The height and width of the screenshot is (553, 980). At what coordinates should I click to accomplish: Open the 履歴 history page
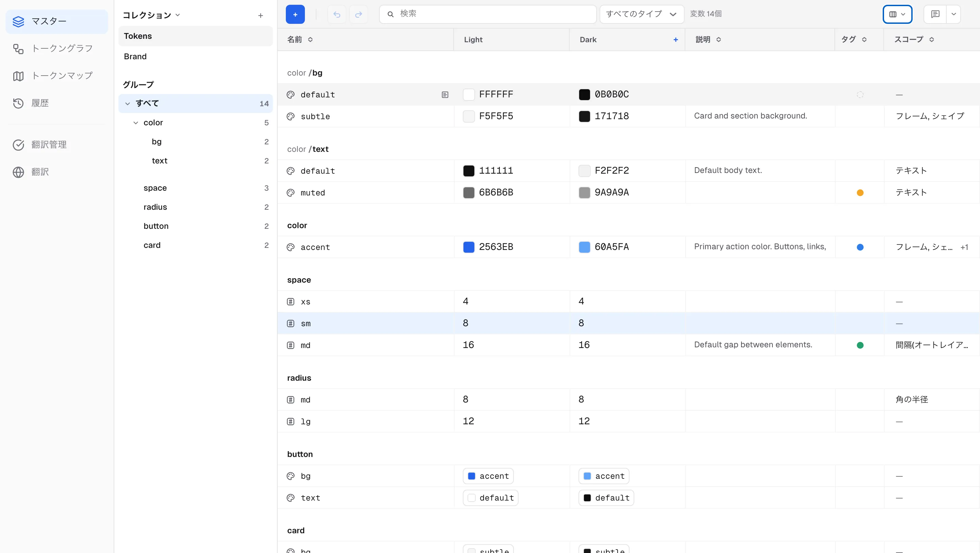coord(56,103)
